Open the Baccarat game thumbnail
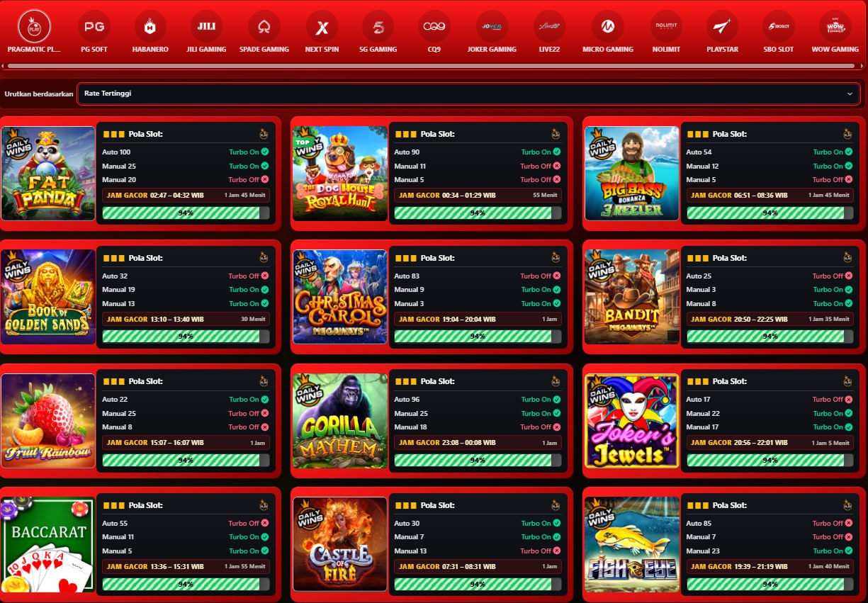The width and height of the screenshot is (868, 603). pos(48,544)
